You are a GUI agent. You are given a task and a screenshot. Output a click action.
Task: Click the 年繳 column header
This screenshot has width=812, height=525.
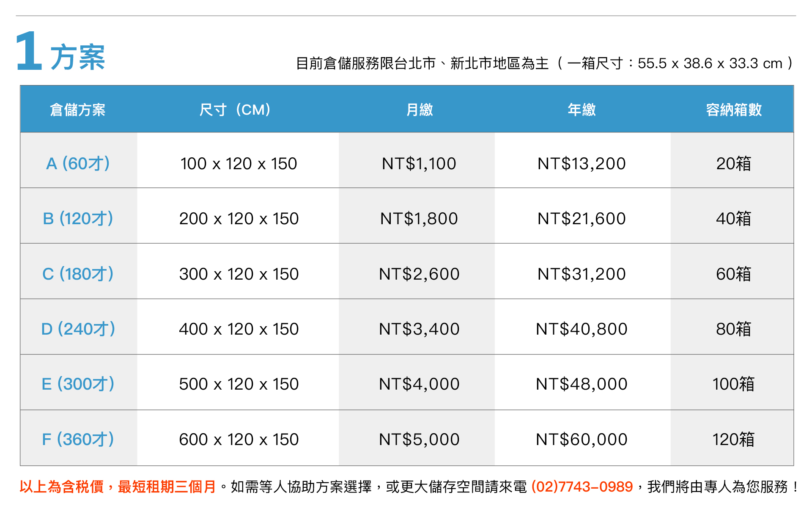point(582,110)
